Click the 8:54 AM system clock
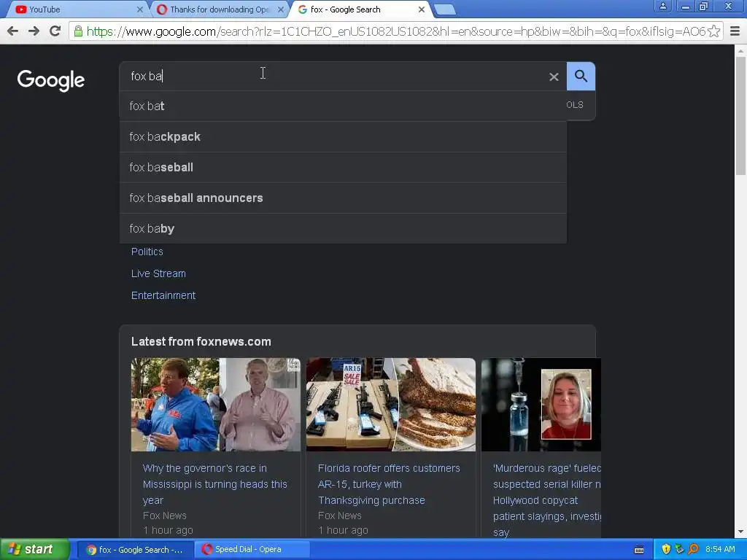This screenshot has width=747, height=560. pos(720,549)
